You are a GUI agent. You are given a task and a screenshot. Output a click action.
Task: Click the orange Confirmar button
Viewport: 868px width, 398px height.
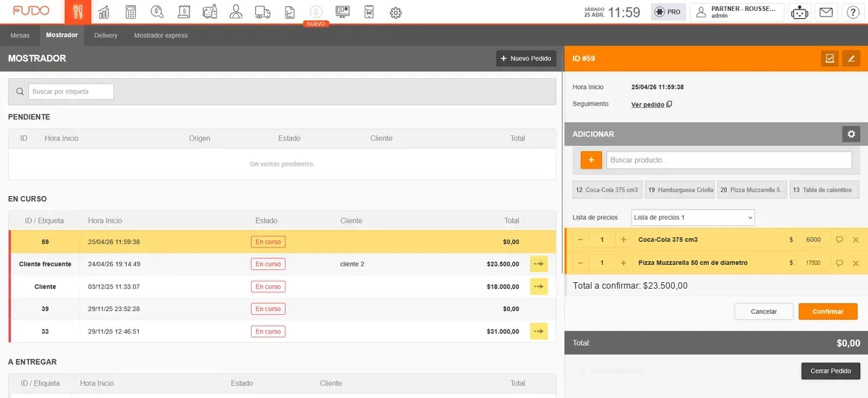pos(828,311)
